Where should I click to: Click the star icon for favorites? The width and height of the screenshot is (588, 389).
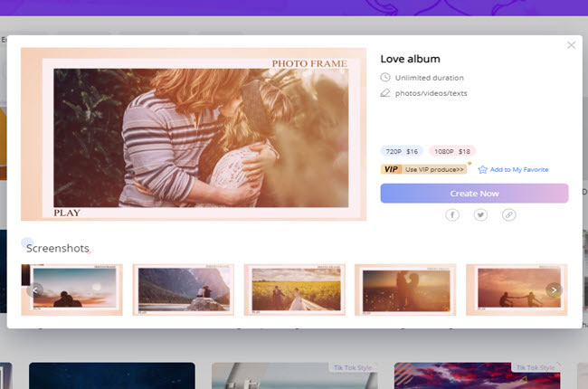[483, 169]
